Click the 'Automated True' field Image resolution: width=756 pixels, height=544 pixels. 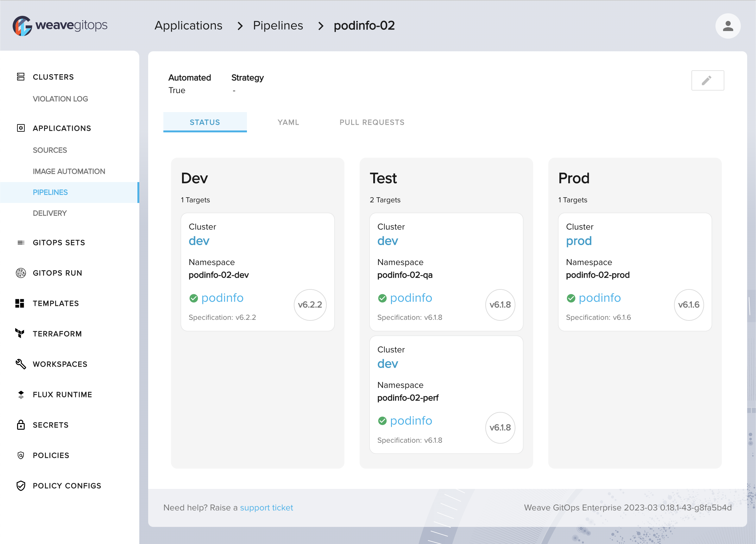point(190,84)
